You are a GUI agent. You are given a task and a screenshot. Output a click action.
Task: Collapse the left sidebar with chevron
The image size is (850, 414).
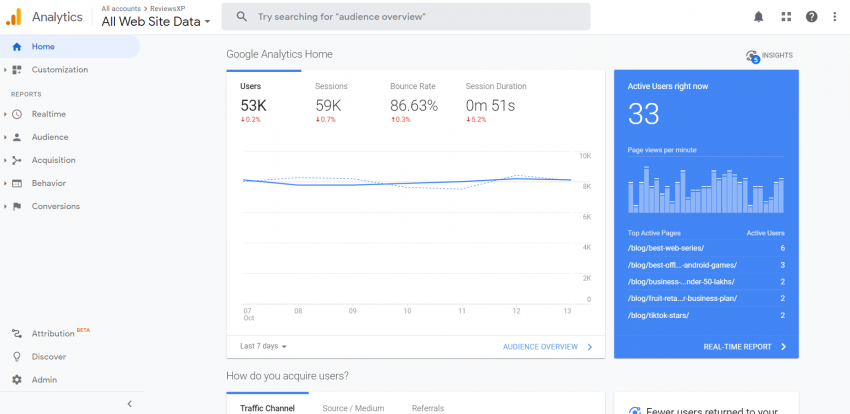tap(130, 404)
